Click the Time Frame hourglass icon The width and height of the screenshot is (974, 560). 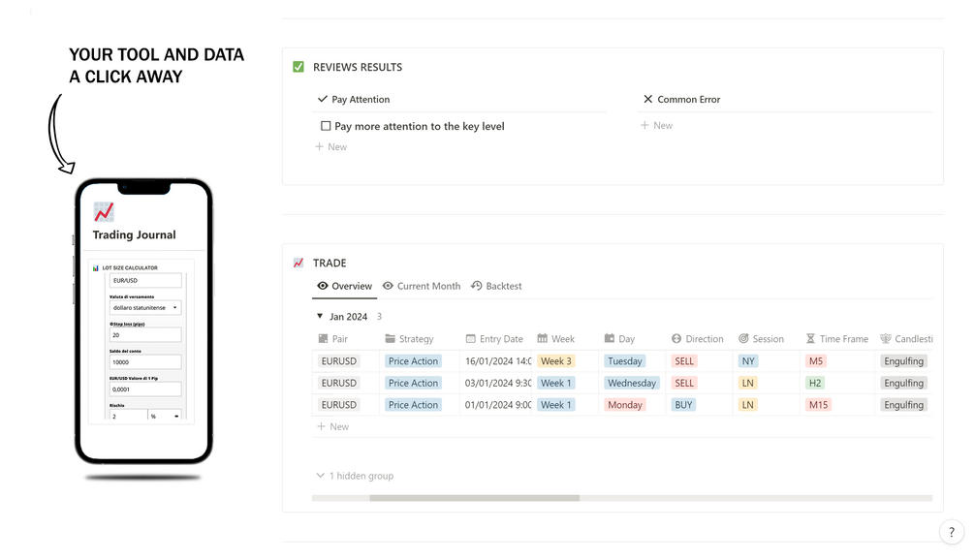click(810, 339)
